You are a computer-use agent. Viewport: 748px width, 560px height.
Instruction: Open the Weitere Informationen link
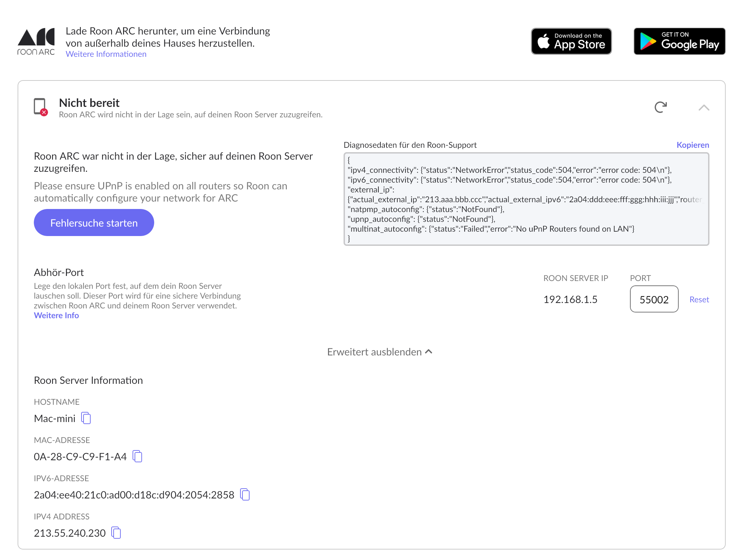pos(106,54)
